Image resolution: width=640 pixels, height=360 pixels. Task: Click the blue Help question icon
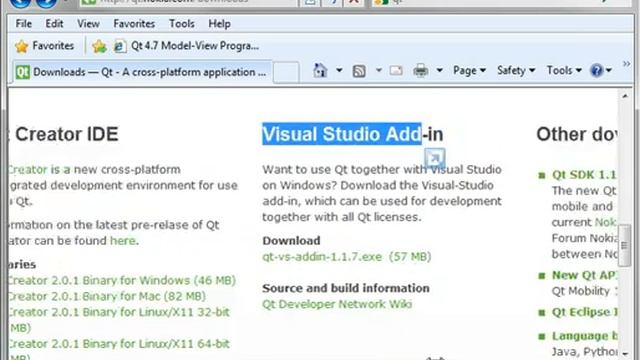pyautogui.click(x=596, y=71)
